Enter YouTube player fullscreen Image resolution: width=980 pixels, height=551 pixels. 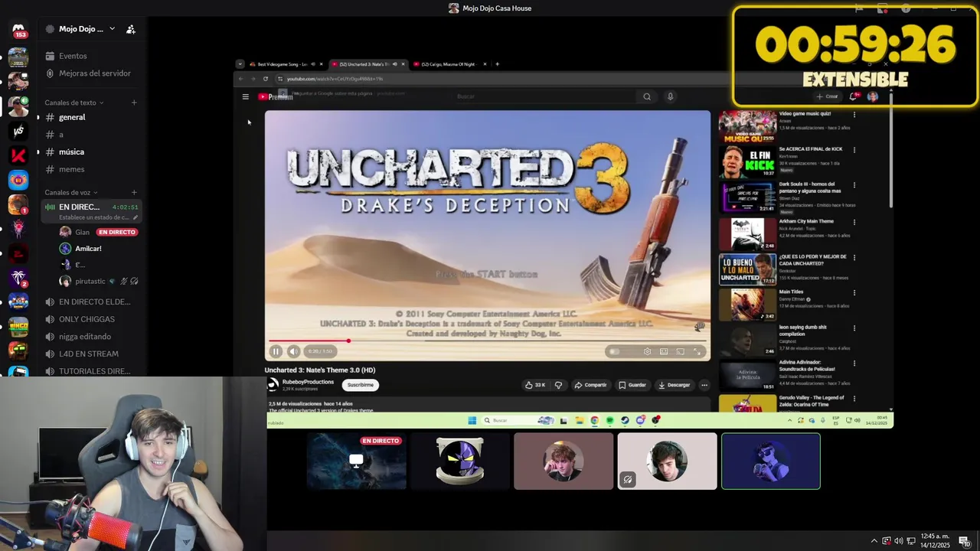[697, 351]
